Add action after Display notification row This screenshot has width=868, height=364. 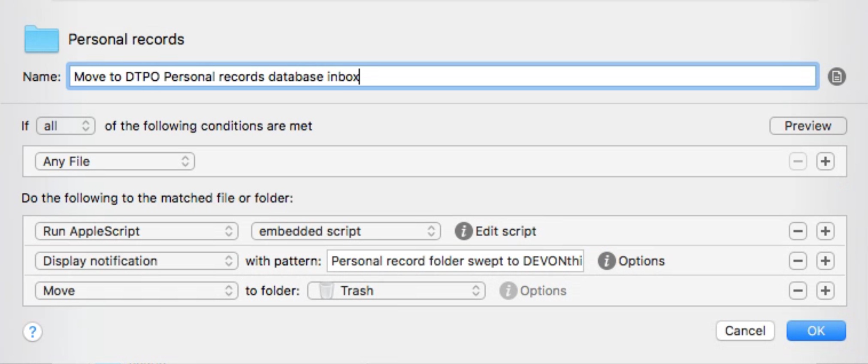825,261
